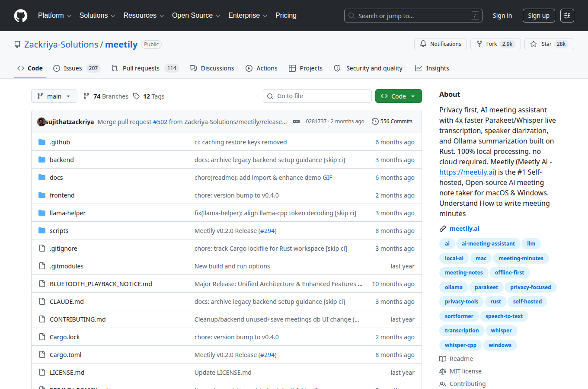Click the Search or jump to field
This screenshot has height=389, width=588.
coord(413,16)
